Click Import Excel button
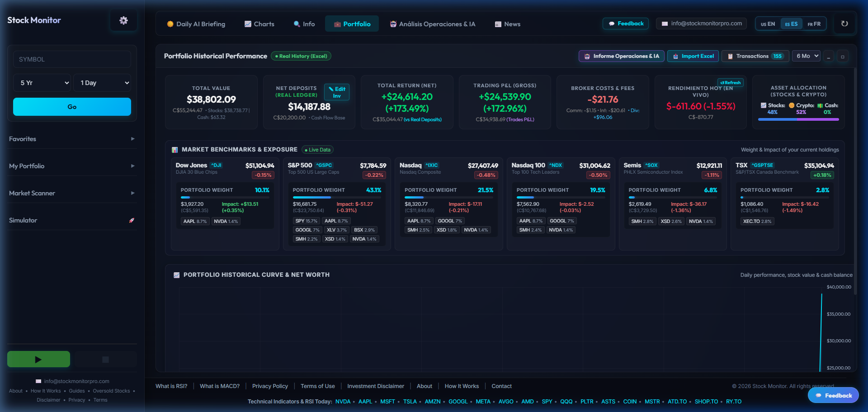Screen dimensions: 868x412 pyautogui.click(x=693, y=56)
